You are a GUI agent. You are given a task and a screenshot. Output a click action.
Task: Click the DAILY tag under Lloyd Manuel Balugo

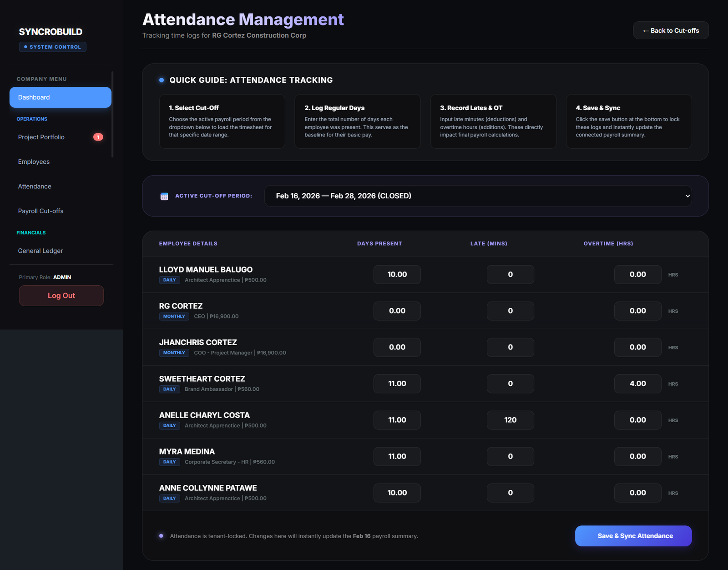[x=170, y=280]
